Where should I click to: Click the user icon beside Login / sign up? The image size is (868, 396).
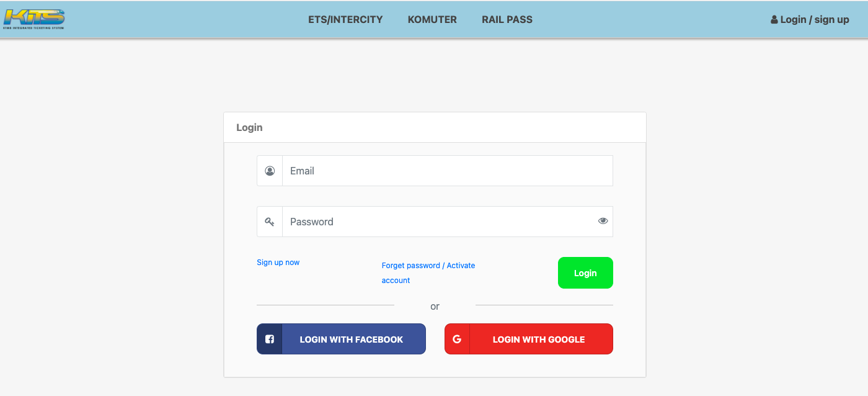coord(774,20)
